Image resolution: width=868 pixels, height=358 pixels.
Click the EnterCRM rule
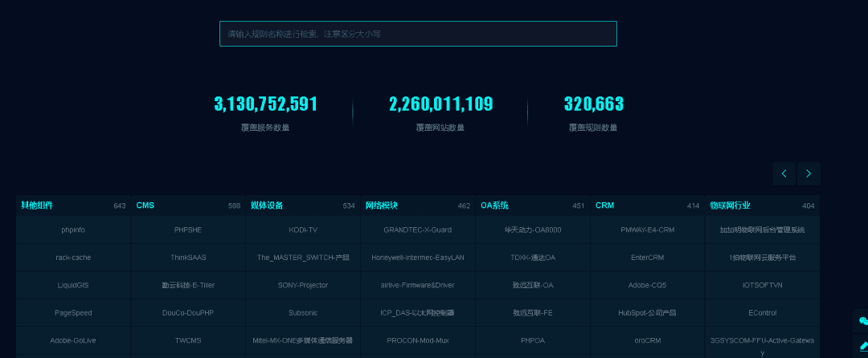647,258
